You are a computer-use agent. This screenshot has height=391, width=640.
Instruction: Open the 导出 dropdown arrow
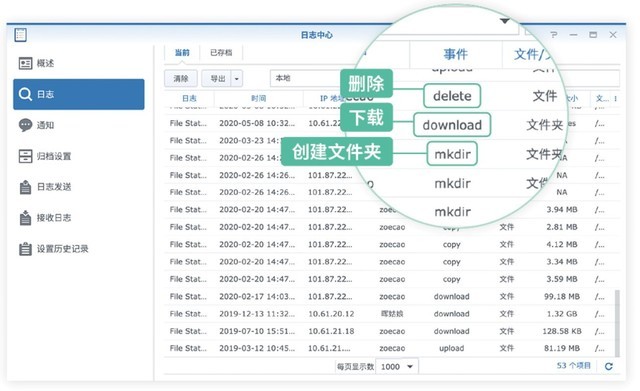point(237,78)
